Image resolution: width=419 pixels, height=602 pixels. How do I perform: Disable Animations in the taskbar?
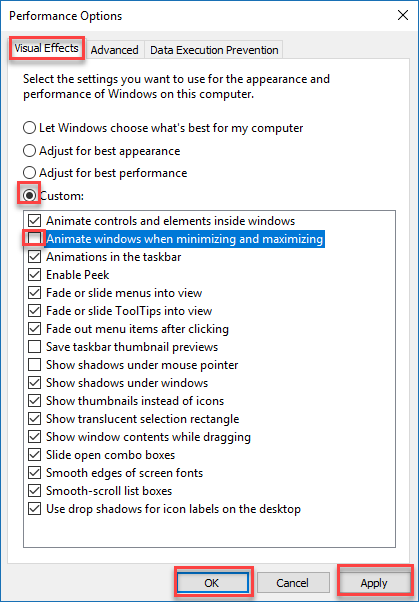(x=35, y=256)
